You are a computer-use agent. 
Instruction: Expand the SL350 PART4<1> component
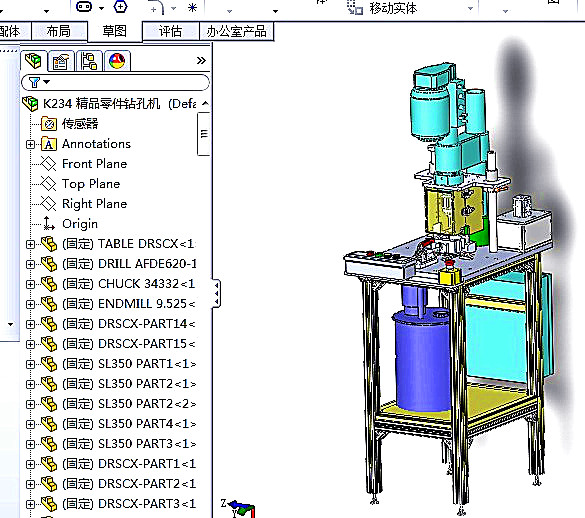pyautogui.click(x=31, y=424)
